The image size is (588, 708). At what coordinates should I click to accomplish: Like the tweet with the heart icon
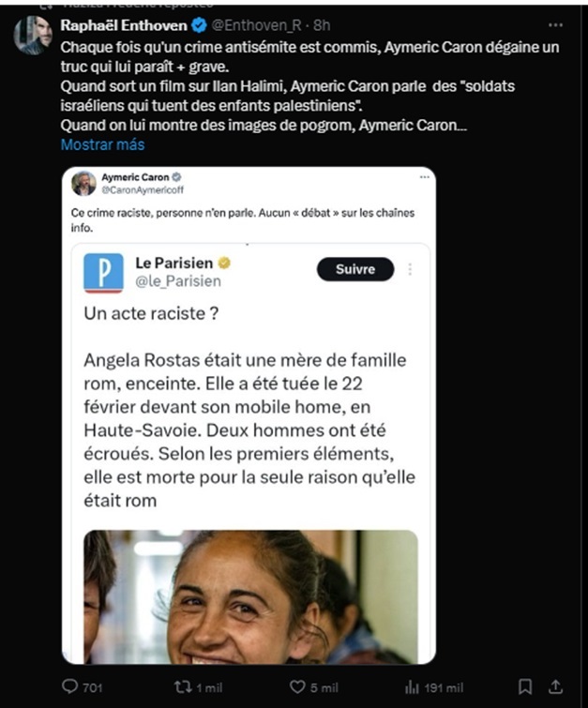297,687
